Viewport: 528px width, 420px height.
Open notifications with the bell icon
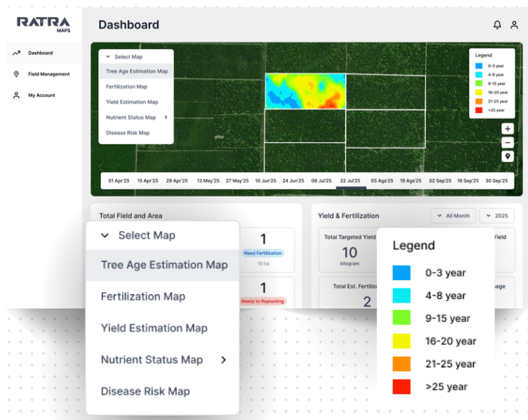click(x=497, y=25)
